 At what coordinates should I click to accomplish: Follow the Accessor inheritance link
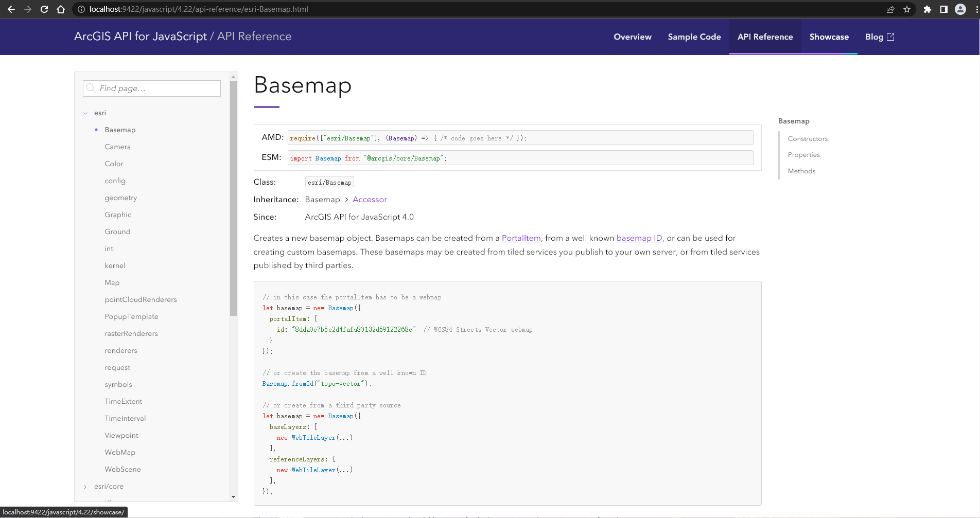click(370, 199)
